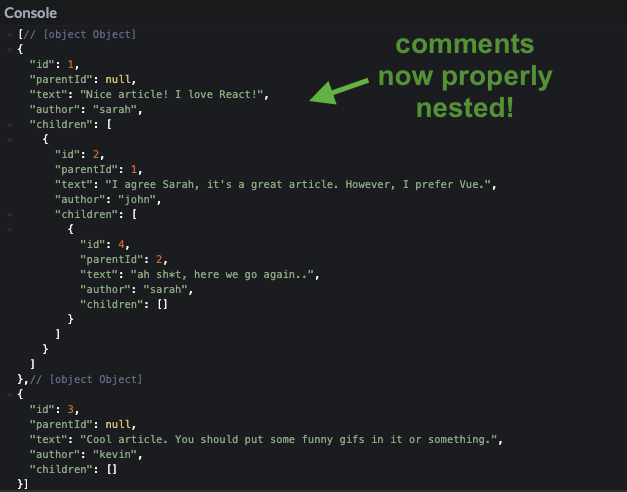Click the first "parentId": null value

pyautogui.click(x=118, y=80)
